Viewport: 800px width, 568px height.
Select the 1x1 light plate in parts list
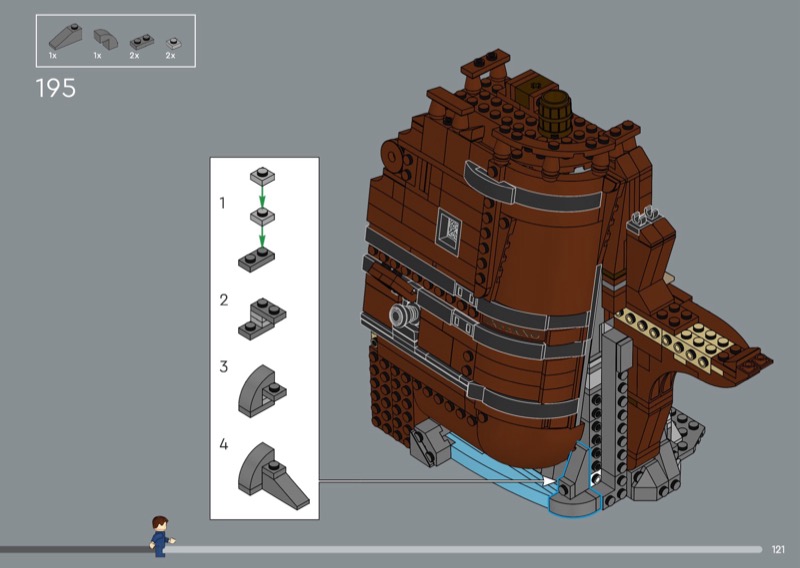pyautogui.click(x=172, y=41)
